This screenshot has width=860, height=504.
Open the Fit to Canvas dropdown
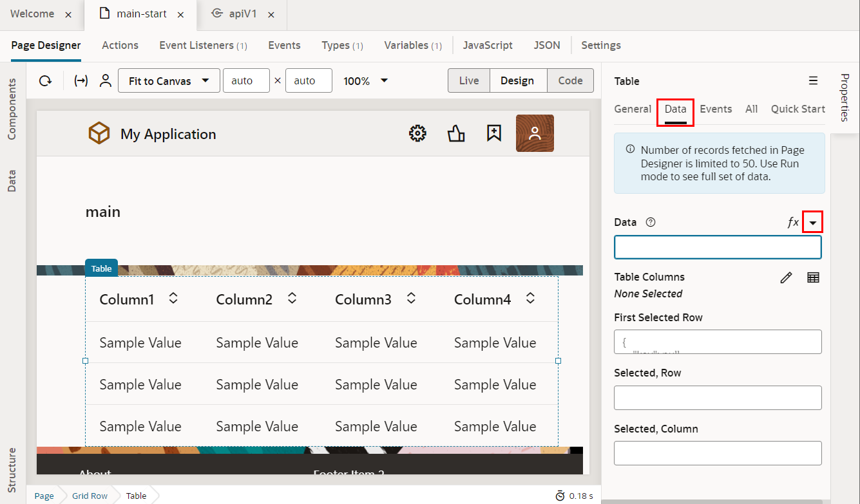169,81
